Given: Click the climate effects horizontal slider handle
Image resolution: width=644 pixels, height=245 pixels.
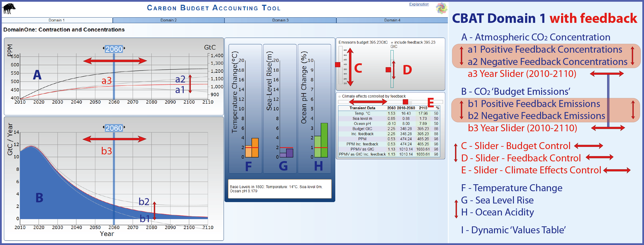Looking at the screenshot, I should tap(406, 102).
